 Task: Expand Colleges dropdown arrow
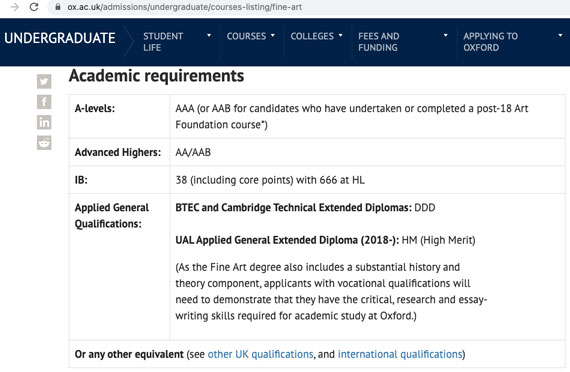[x=341, y=35]
